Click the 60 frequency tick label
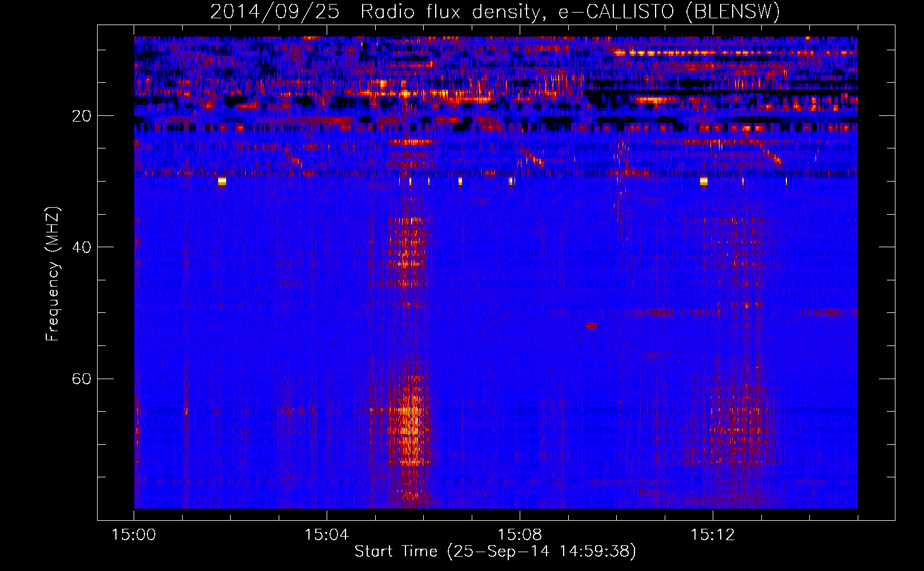 [x=82, y=379]
